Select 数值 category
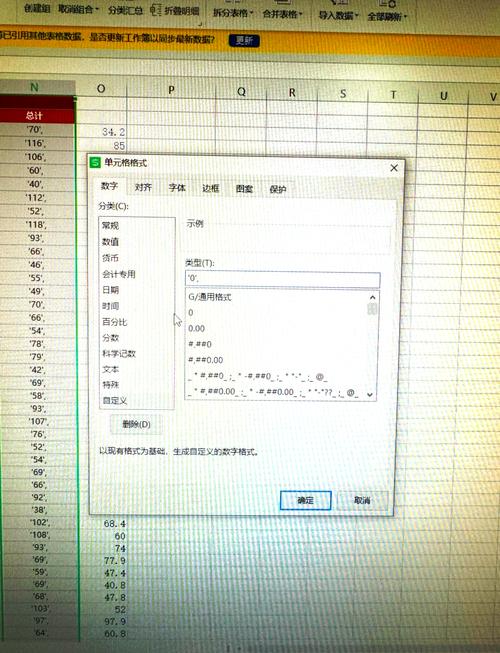 coord(137,242)
